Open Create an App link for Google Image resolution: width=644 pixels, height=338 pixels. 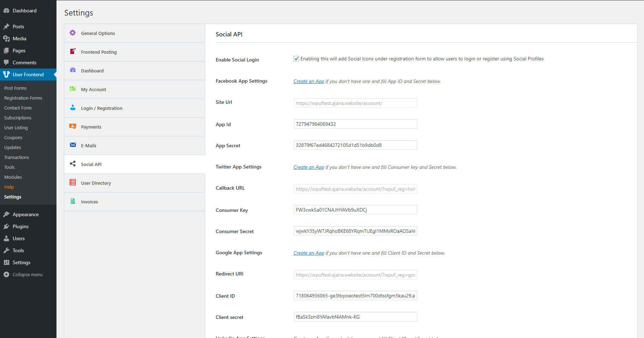pyautogui.click(x=309, y=253)
